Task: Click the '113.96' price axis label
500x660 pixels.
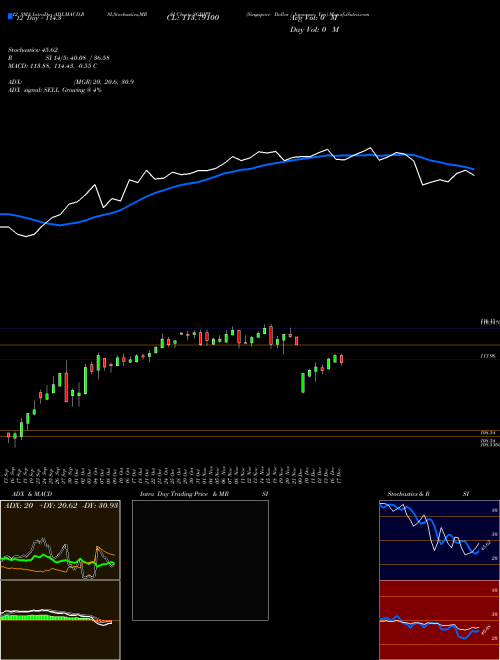Action: 489,356
